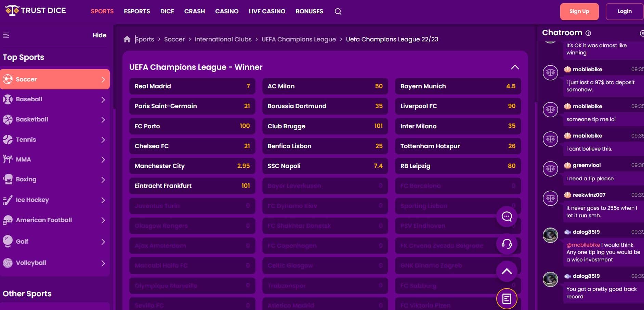Expand the Tennis sport chevron
Screen dimensions: 644x310
click(x=103, y=140)
